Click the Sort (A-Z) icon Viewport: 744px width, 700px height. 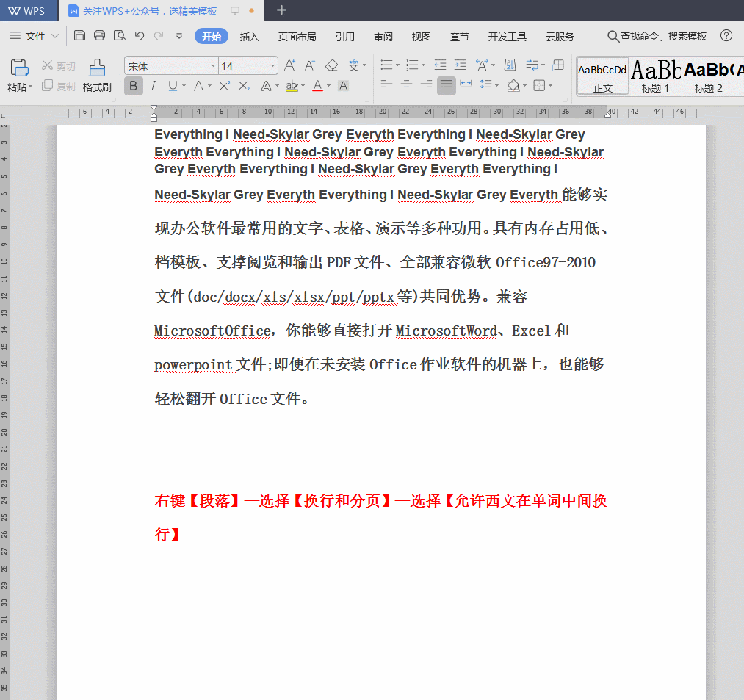pyautogui.click(x=510, y=65)
